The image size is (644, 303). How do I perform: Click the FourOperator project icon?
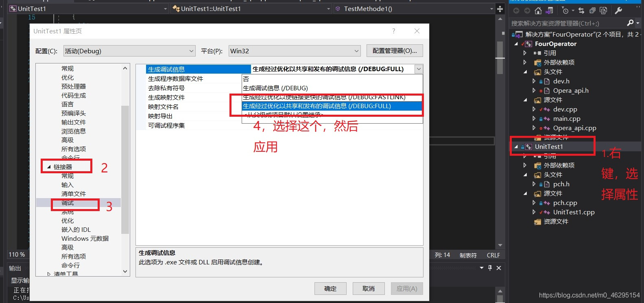(x=528, y=44)
